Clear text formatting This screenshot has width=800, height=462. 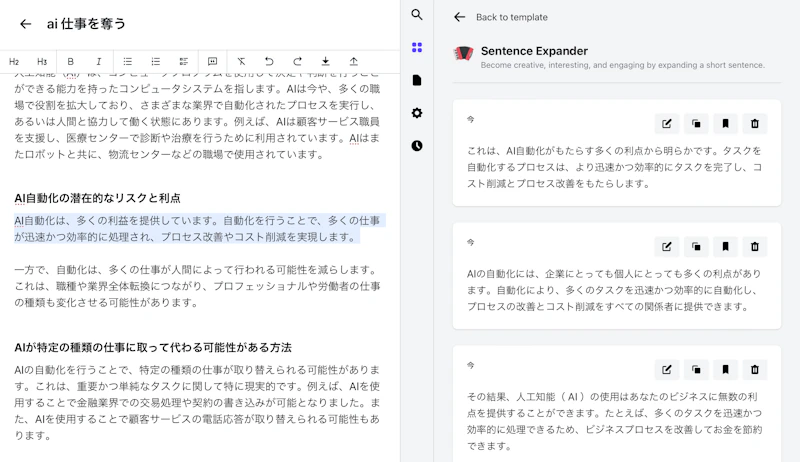(x=241, y=62)
